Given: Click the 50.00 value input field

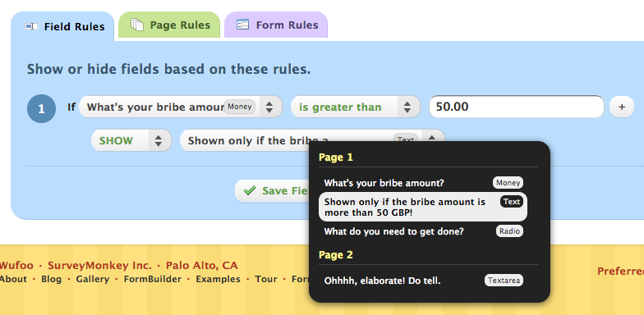Looking at the screenshot, I should pyautogui.click(x=516, y=107).
